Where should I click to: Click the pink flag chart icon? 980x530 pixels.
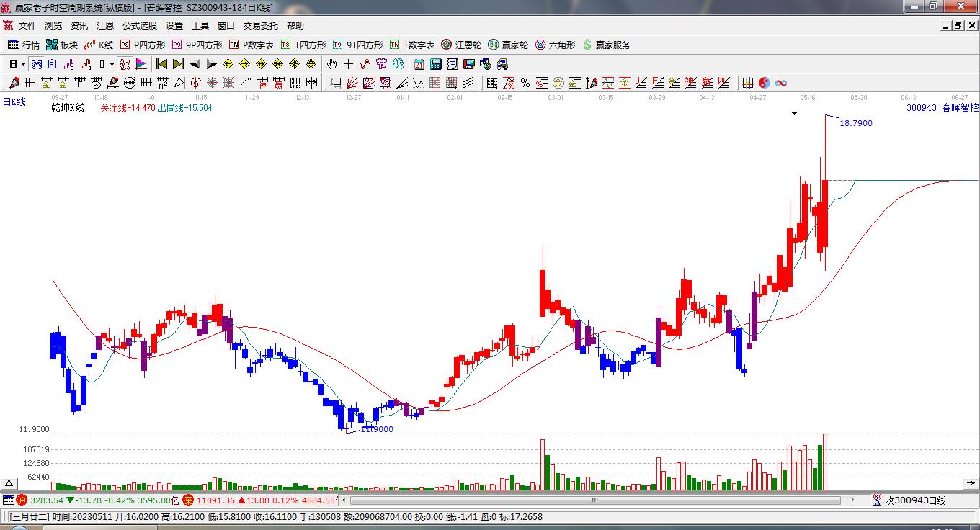click(x=142, y=64)
